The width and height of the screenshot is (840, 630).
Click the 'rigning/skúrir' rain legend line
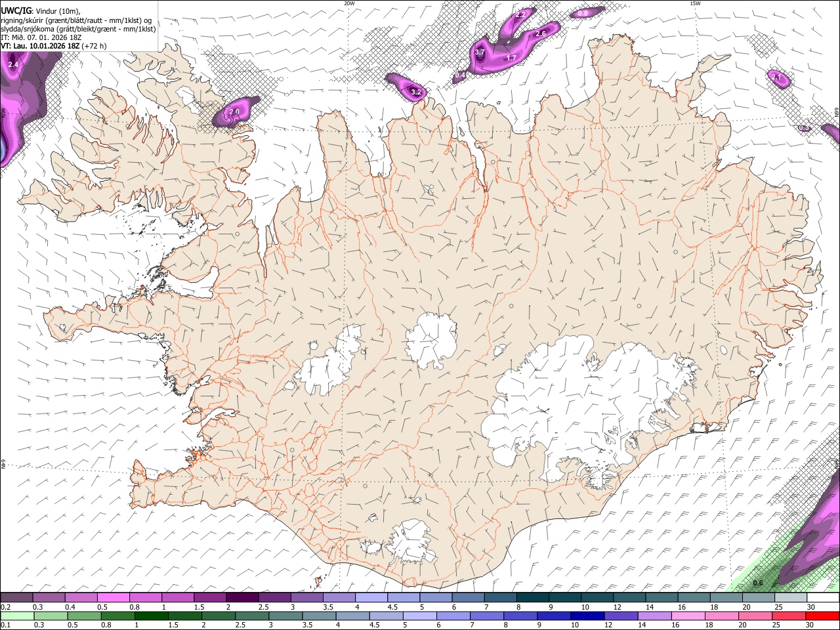click(77, 20)
